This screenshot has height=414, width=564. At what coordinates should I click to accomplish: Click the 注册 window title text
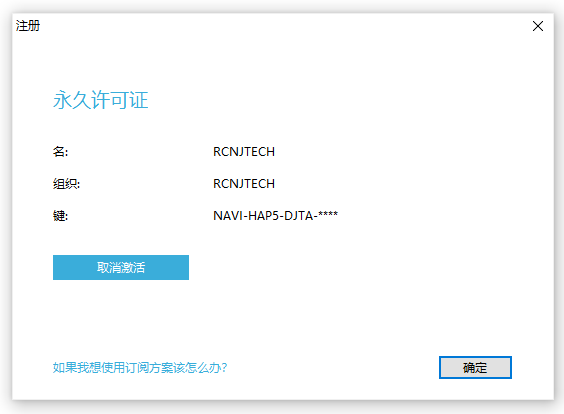pos(28,26)
